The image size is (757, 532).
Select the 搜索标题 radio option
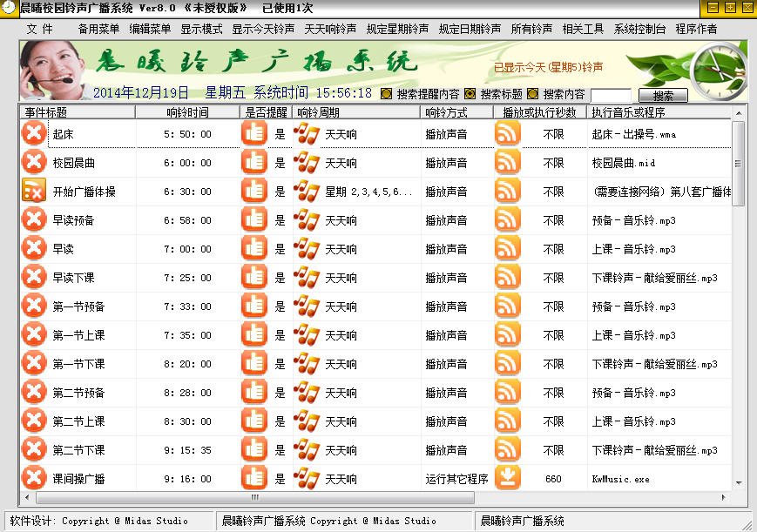tap(470, 94)
